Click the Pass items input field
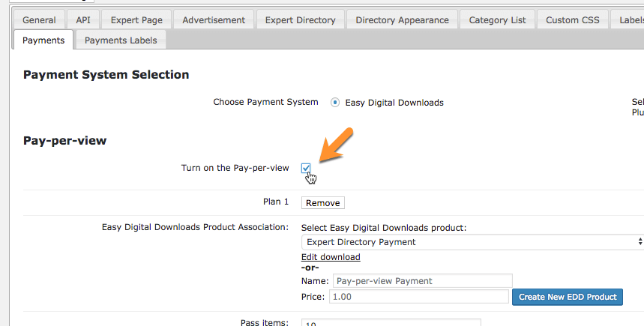This screenshot has width=644, height=326. point(391,322)
